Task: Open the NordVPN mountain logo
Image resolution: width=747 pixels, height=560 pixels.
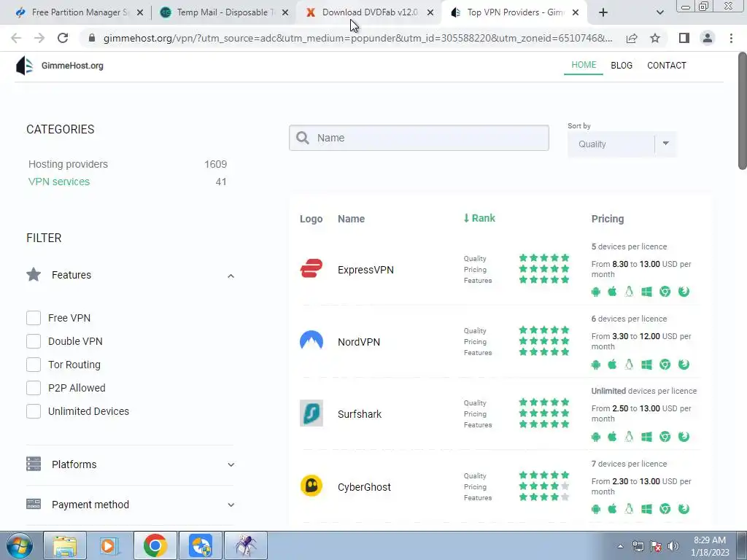Action: (311, 341)
